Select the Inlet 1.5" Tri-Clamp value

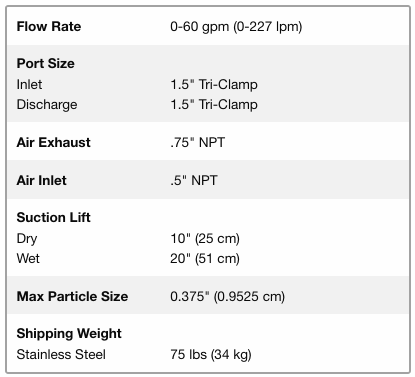click(214, 84)
